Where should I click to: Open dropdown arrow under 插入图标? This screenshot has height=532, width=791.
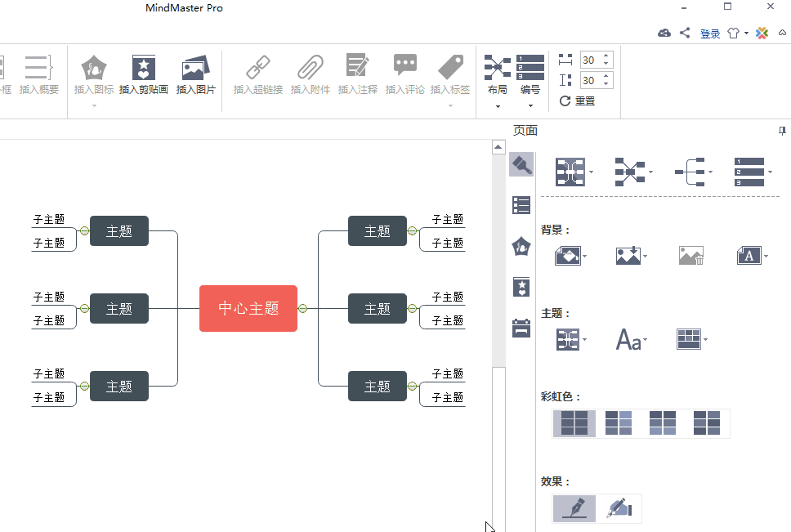(94, 106)
